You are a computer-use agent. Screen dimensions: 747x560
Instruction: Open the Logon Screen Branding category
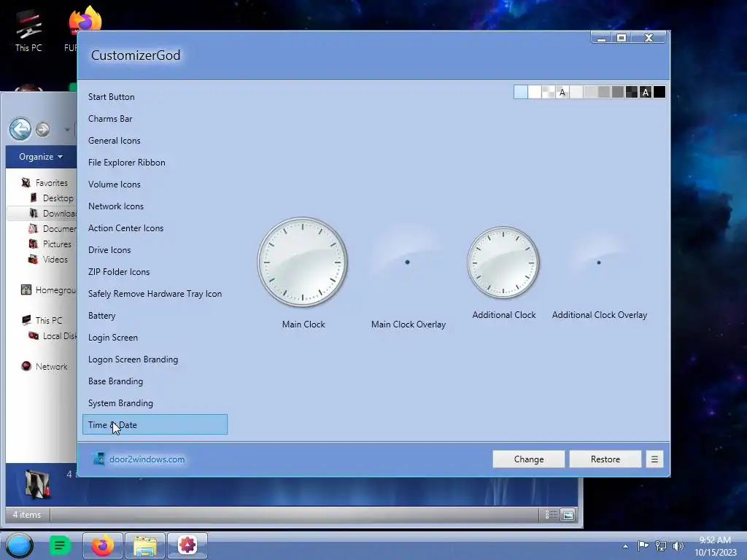(x=155, y=359)
